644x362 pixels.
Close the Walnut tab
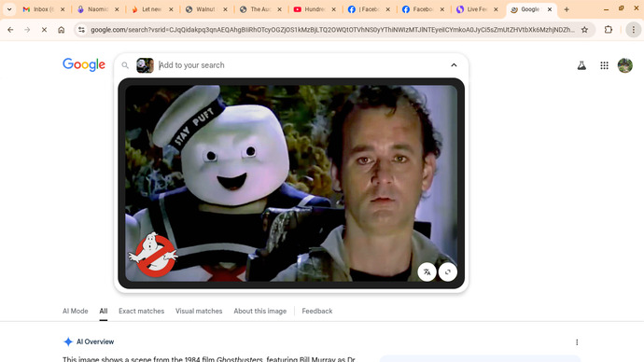(x=225, y=9)
